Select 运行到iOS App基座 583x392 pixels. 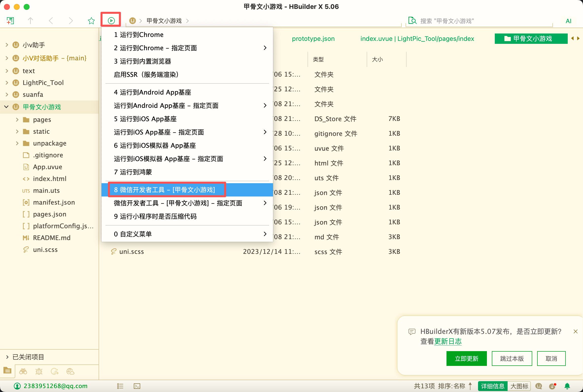pos(187,119)
